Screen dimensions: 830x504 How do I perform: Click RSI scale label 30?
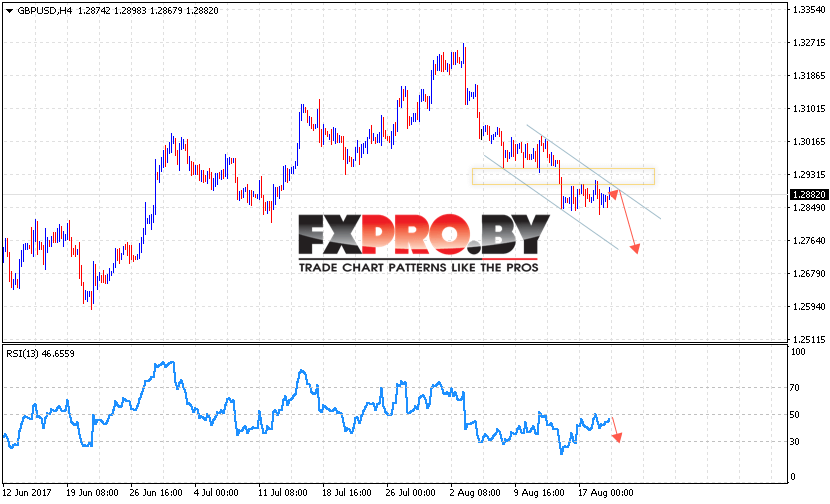795,442
